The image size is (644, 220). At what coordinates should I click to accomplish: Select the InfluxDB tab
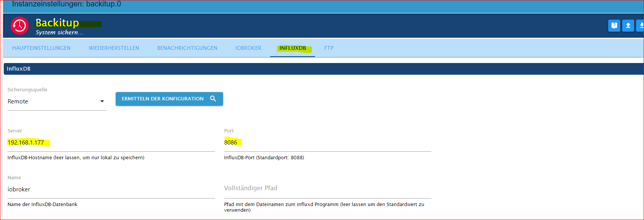293,48
